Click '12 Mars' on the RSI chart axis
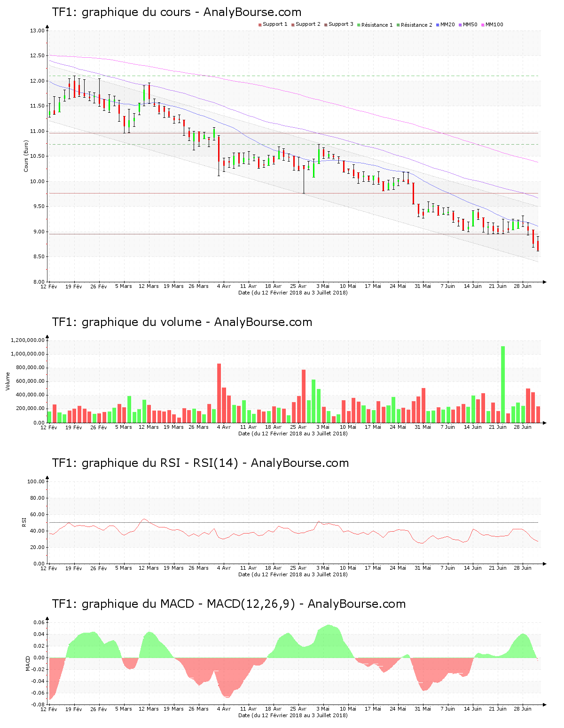The image size is (564, 728). pyautogui.click(x=149, y=568)
